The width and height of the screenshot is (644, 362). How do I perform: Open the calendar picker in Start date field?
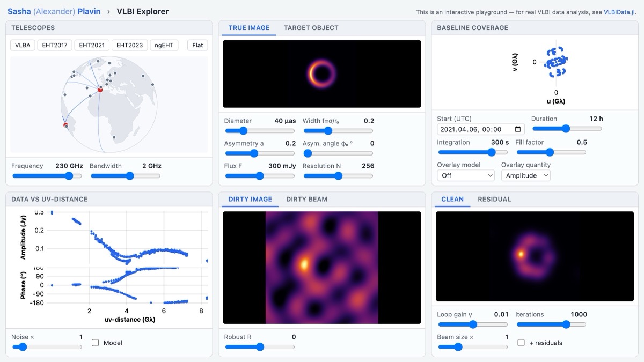click(x=517, y=129)
